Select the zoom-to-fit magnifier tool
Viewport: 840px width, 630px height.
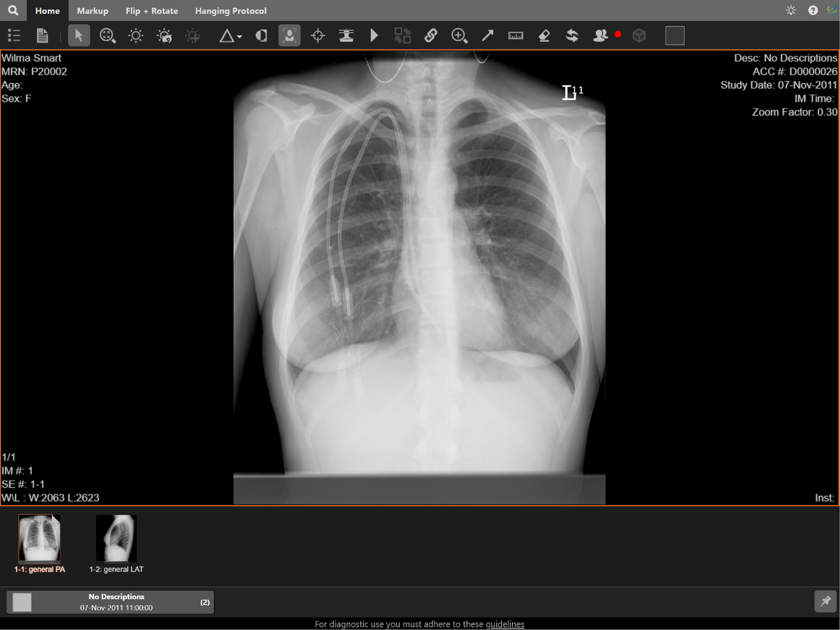coord(108,36)
